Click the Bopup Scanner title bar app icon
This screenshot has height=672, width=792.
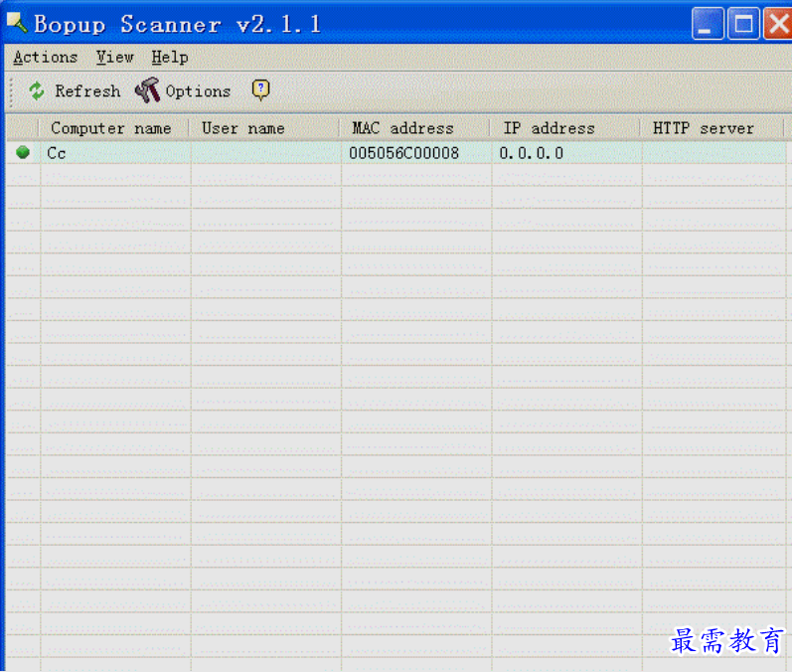click(17, 23)
